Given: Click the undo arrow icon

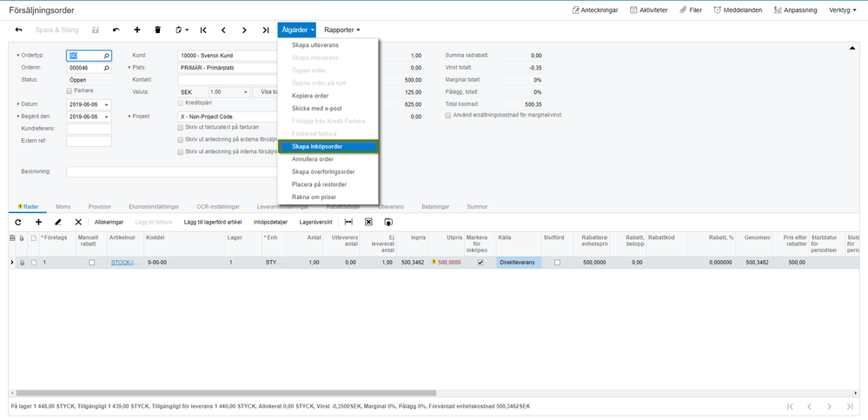Looking at the screenshot, I should click(116, 30).
